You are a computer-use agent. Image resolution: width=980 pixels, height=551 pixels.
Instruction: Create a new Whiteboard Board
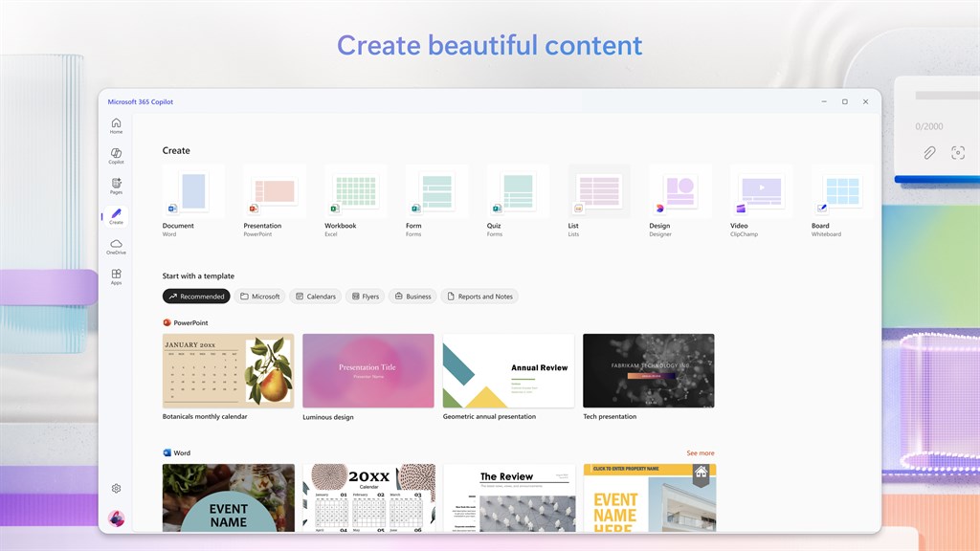pyautogui.click(x=842, y=201)
